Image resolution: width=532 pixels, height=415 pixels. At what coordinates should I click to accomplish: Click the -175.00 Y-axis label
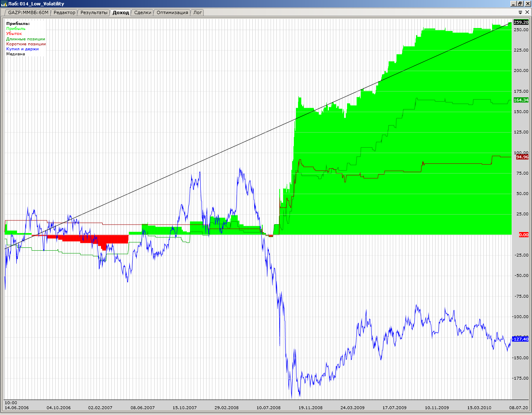pos(521,378)
